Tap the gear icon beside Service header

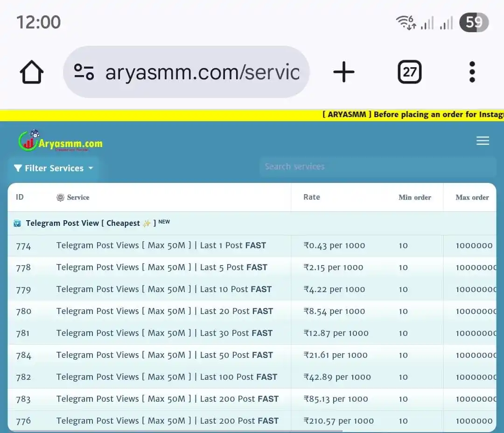(x=60, y=197)
